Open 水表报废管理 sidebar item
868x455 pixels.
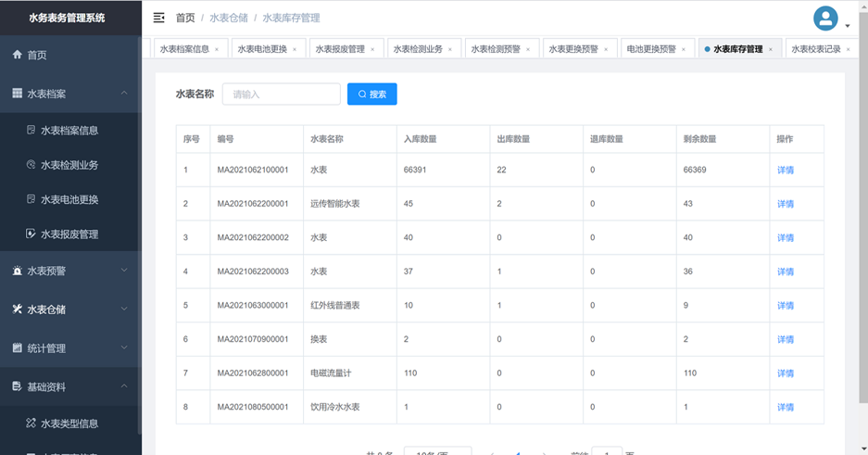(x=69, y=234)
